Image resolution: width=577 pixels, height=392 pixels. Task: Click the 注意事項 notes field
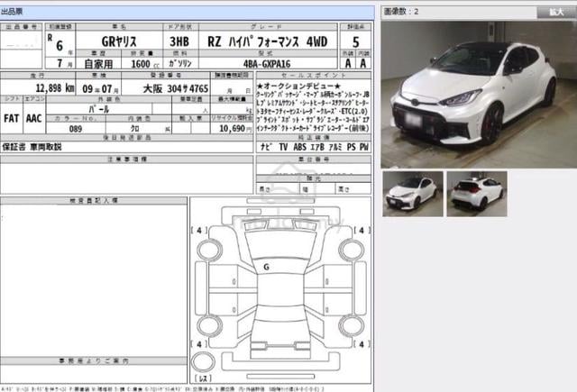127,178
